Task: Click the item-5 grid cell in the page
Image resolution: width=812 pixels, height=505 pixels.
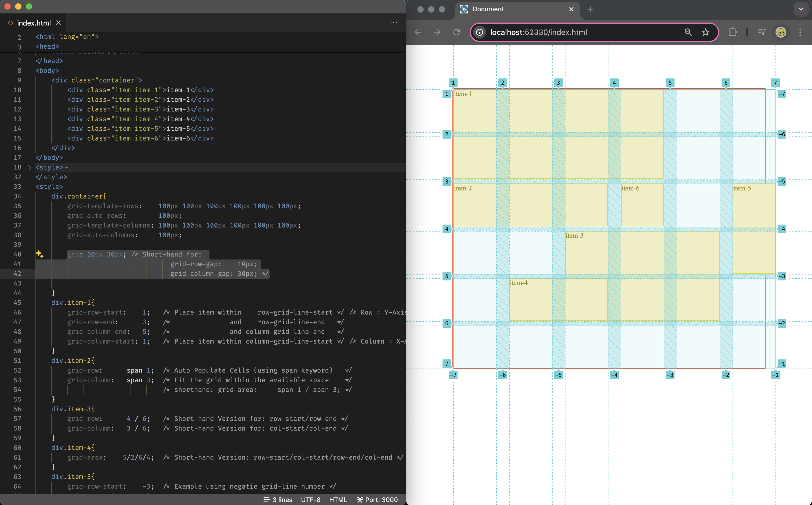Action: (x=754, y=228)
